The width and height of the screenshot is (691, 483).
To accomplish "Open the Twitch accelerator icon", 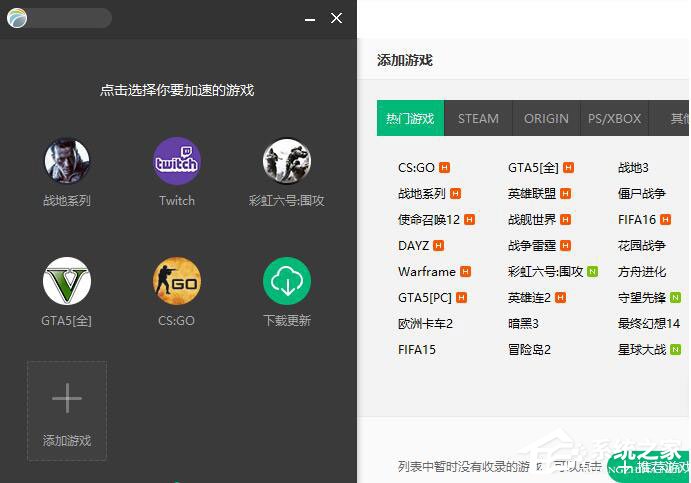I will pyautogui.click(x=177, y=161).
